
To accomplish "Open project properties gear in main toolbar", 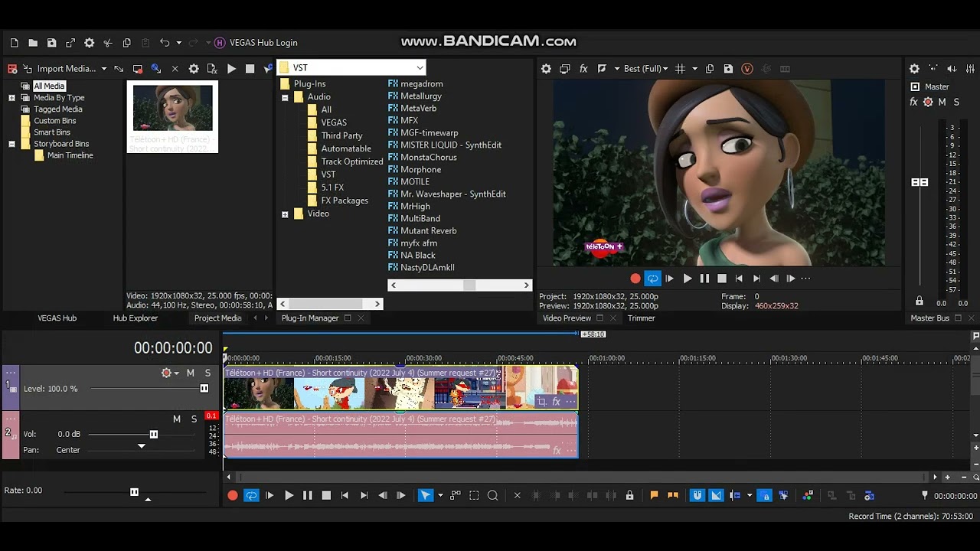I will coord(89,43).
